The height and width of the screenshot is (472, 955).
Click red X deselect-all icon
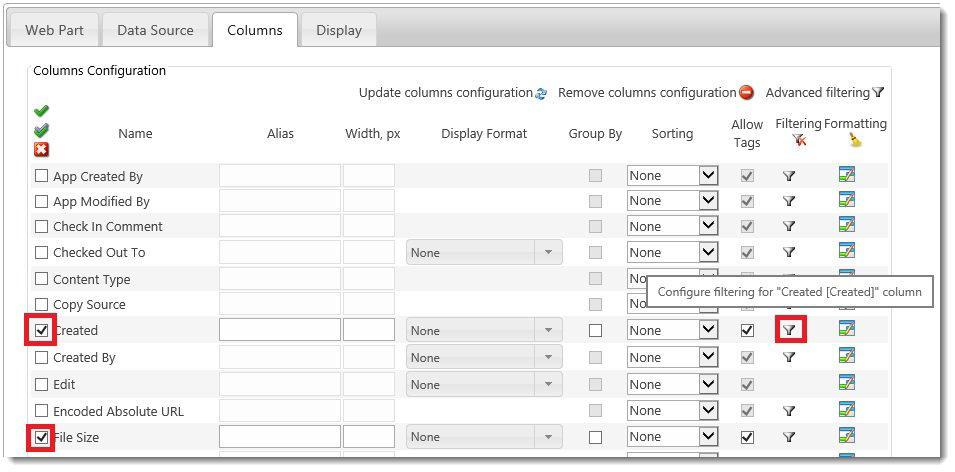coord(41,150)
